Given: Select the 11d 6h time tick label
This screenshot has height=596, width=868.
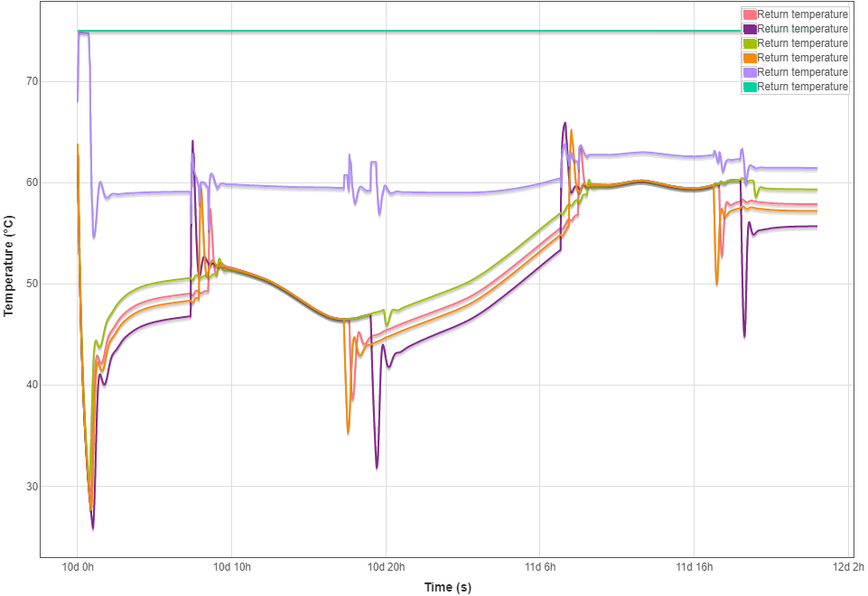Looking at the screenshot, I should (x=539, y=567).
